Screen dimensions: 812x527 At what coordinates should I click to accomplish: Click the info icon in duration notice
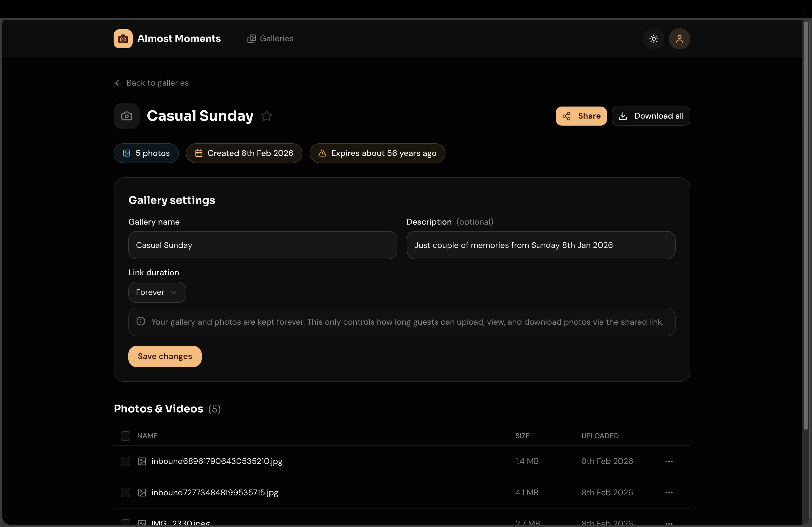(141, 321)
